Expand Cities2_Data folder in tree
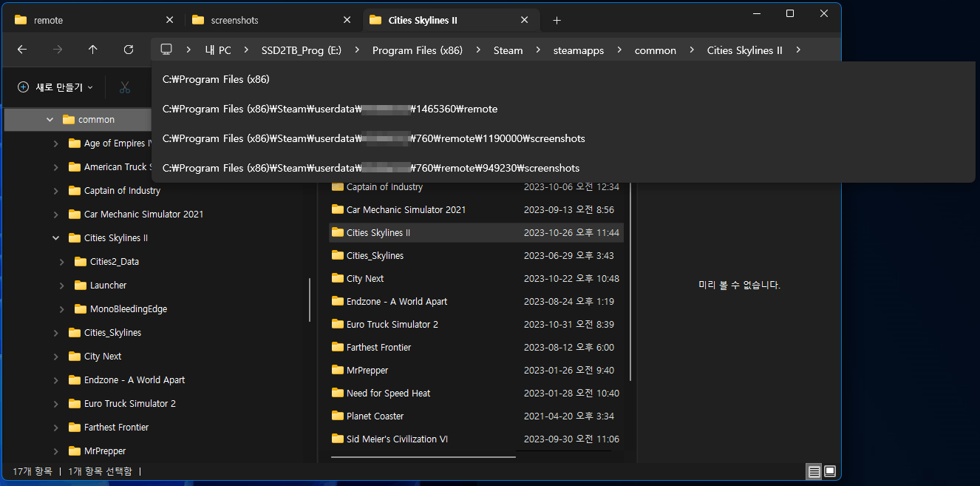 [x=62, y=261]
